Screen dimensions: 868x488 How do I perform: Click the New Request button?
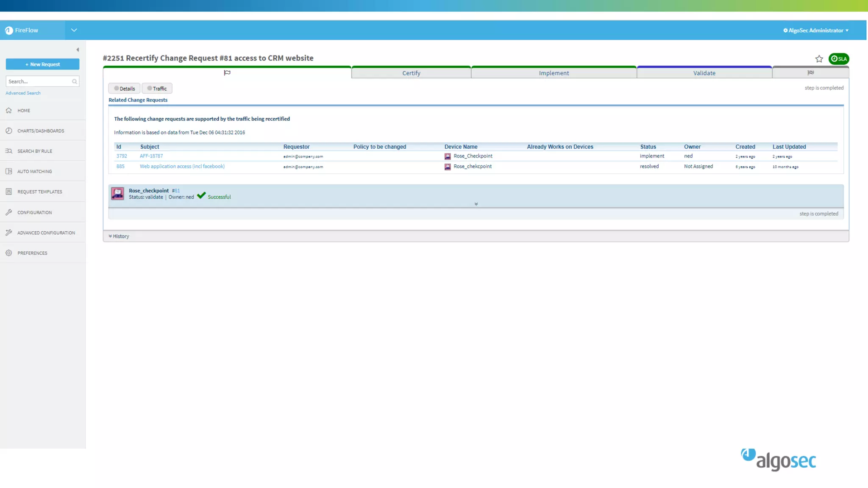[x=42, y=64]
